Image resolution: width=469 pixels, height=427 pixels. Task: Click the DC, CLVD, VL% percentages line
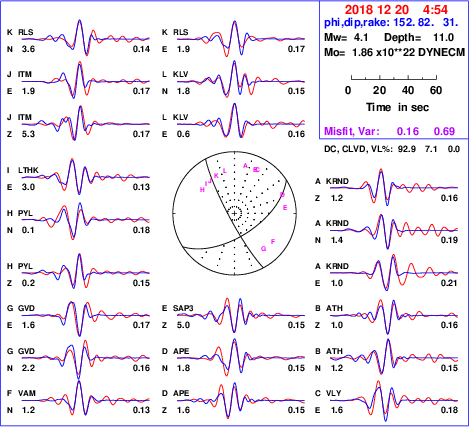coord(392,149)
